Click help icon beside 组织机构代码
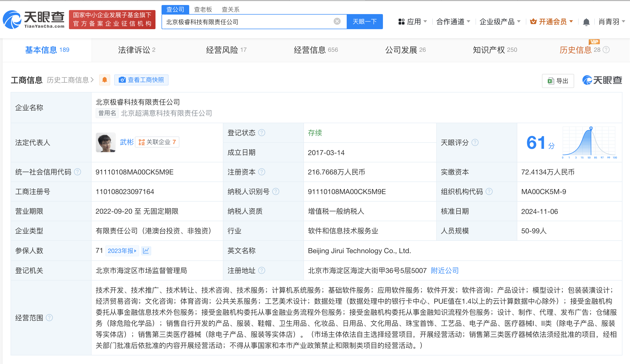 [x=489, y=192]
